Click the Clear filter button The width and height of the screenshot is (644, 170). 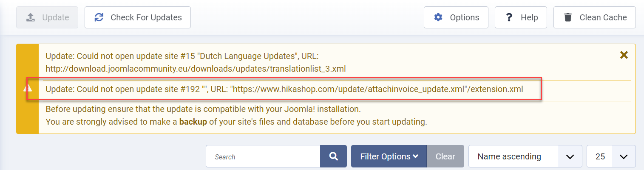[445, 156]
